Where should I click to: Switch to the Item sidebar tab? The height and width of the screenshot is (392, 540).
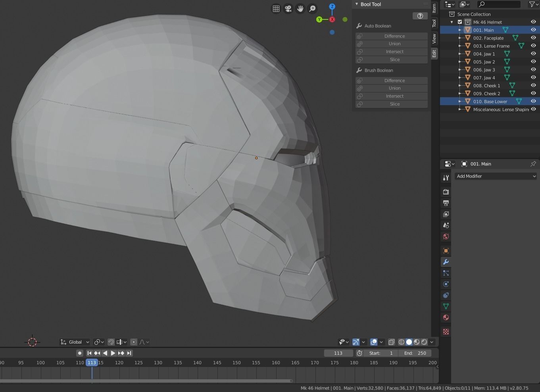(434, 8)
